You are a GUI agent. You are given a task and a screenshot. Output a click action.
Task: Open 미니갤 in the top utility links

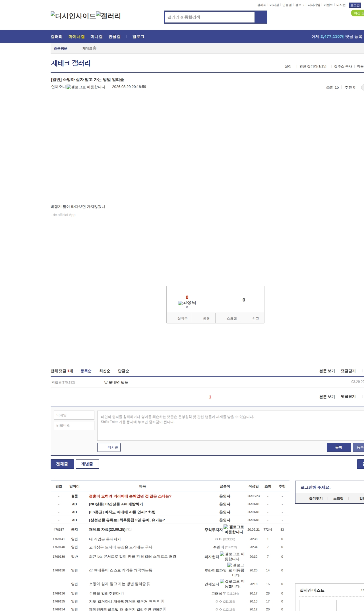274,5
